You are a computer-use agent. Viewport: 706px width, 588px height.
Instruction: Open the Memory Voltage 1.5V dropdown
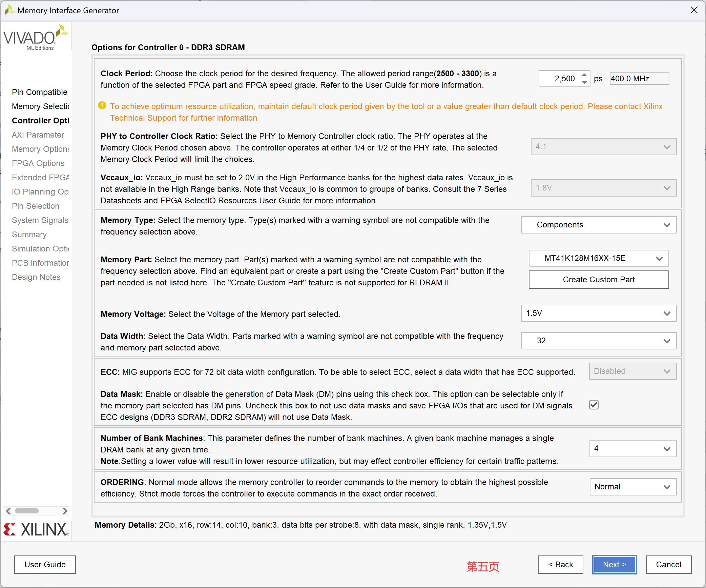(x=598, y=313)
